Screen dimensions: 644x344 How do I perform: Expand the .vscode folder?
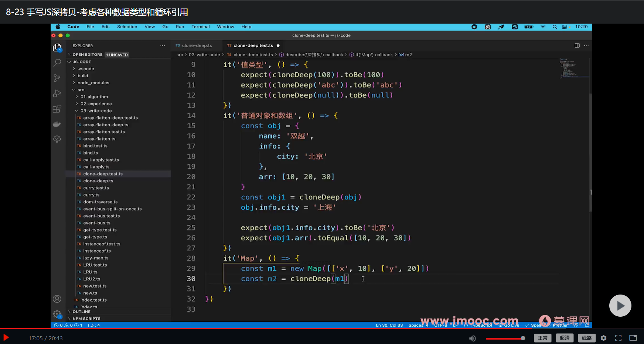pyautogui.click(x=86, y=69)
